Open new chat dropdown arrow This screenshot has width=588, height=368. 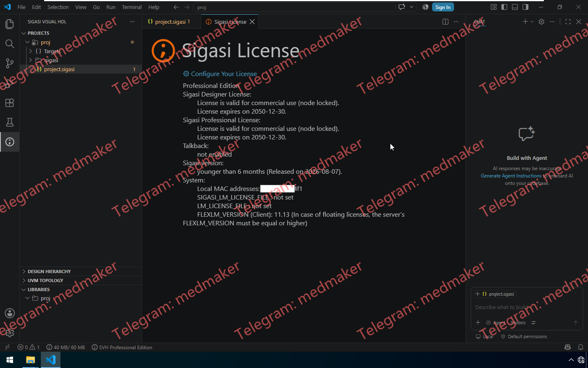(x=532, y=22)
